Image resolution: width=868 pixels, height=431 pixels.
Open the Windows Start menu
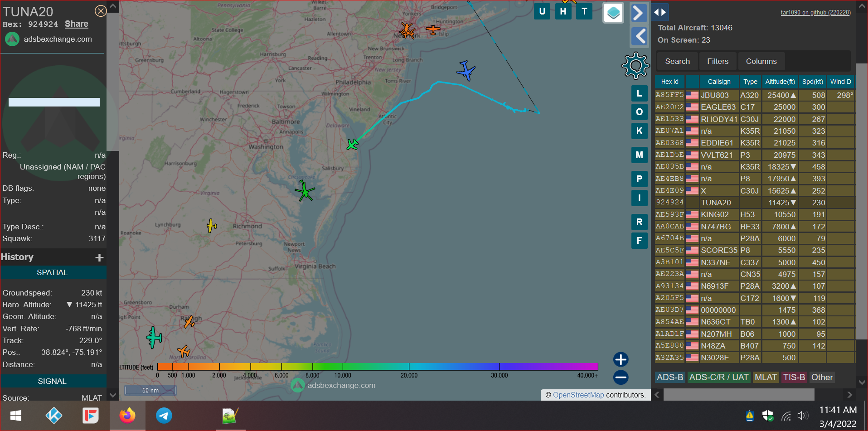(x=16, y=416)
